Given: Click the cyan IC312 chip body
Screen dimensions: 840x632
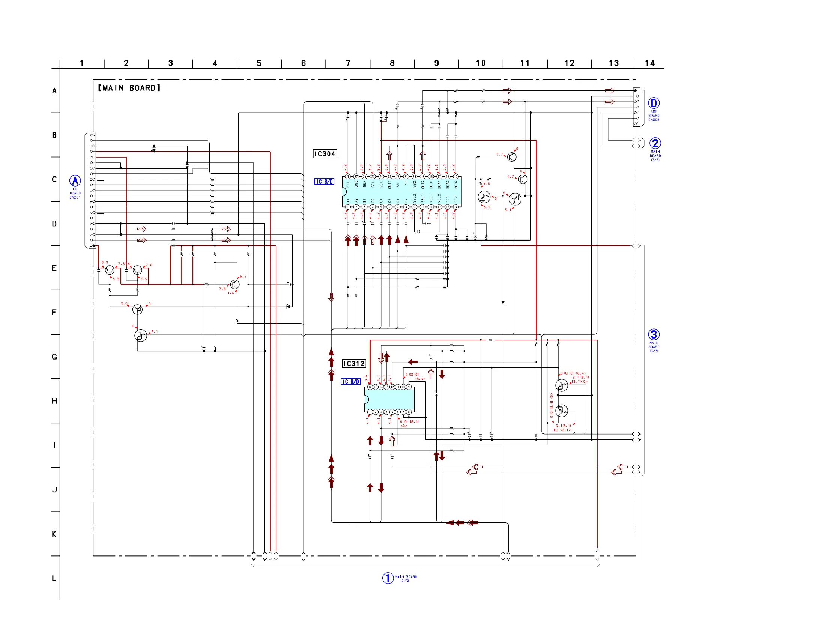Looking at the screenshot, I should click(391, 400).
